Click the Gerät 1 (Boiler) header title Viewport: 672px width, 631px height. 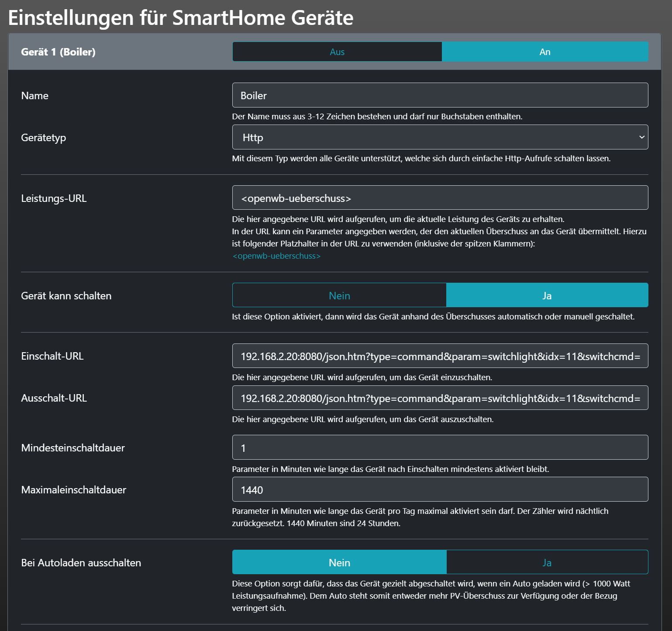[x=58, y=52]
